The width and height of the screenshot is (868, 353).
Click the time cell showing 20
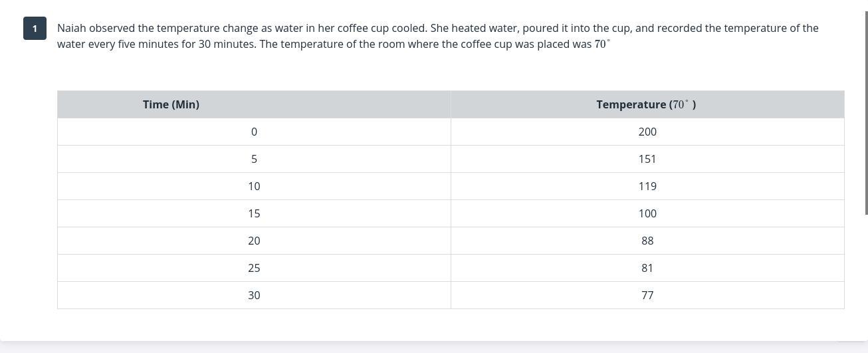(x=254, y=241)
